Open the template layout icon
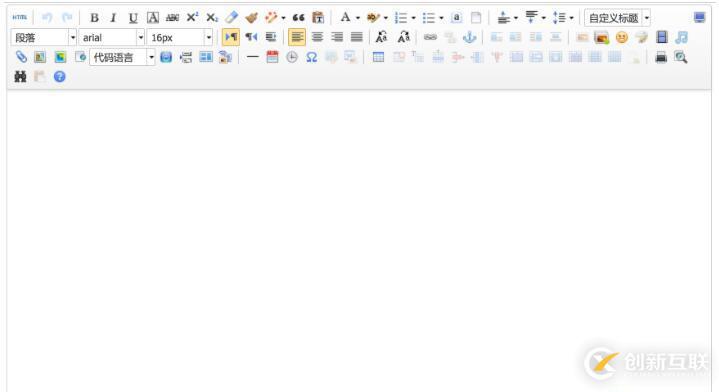This screenshot has width=719, height=392. pyautogui.click(x=206, y=57)
